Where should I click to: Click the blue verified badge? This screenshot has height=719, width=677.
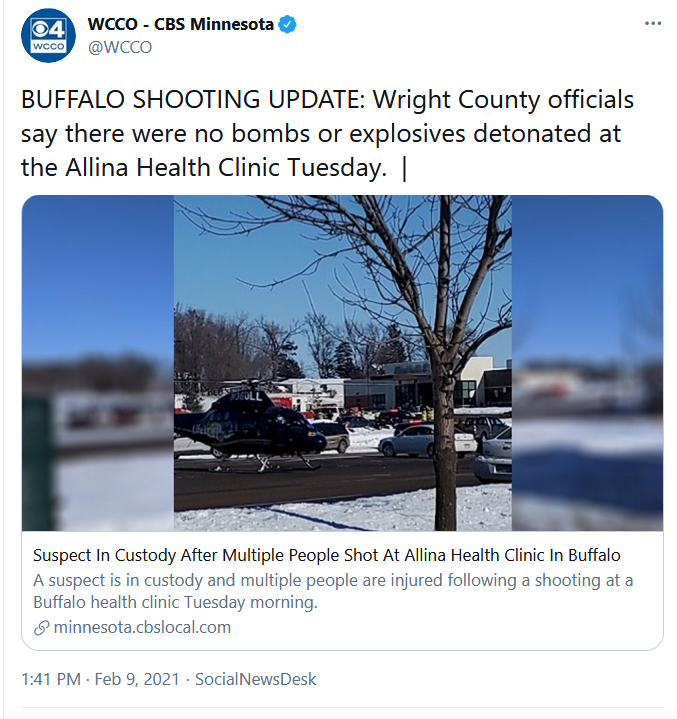click(288, 24)
